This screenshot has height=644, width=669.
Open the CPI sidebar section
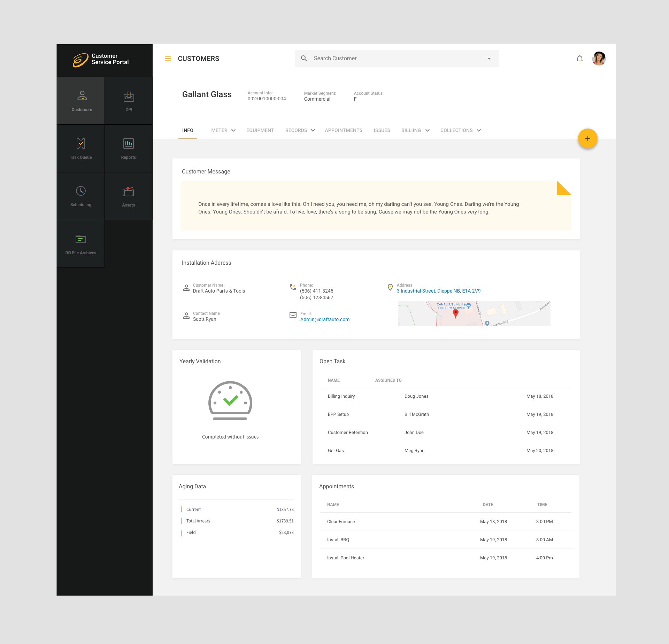129,101
